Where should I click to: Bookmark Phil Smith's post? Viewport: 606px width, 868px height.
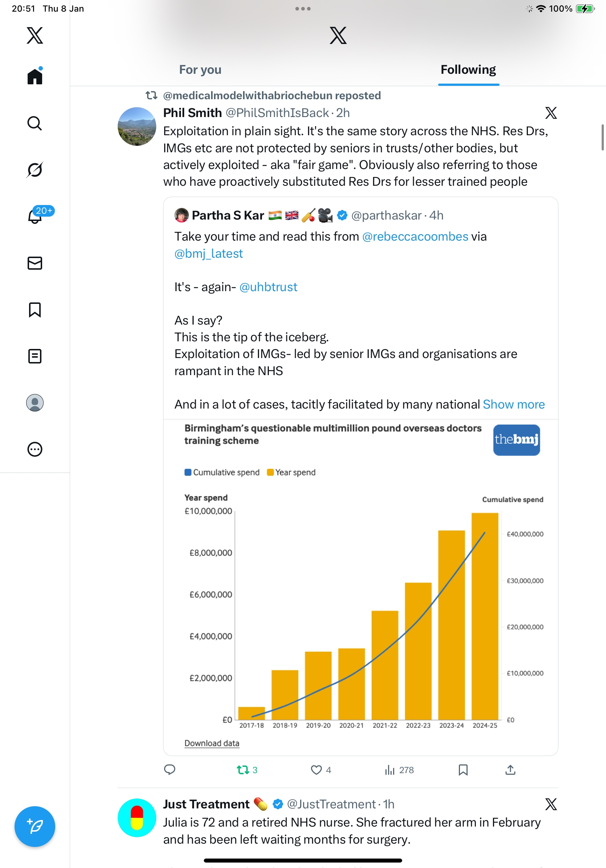[x=463, y=770]
